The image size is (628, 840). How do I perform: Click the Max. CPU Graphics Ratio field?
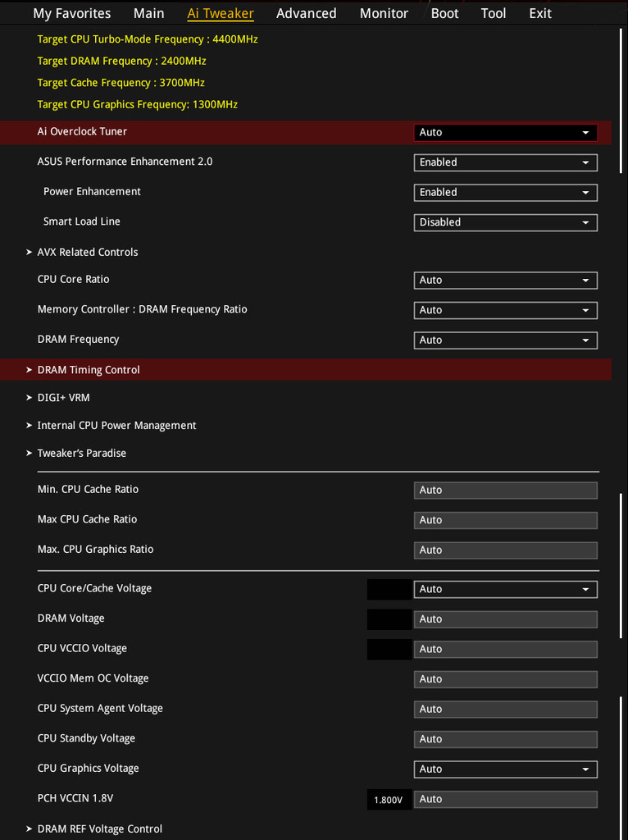tap(505, 550)
